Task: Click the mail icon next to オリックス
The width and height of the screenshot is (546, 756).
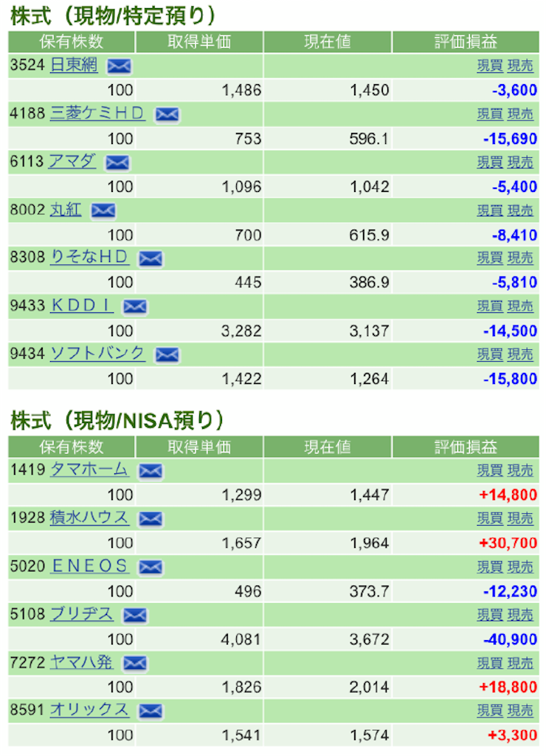Action: tap(151, 711)
